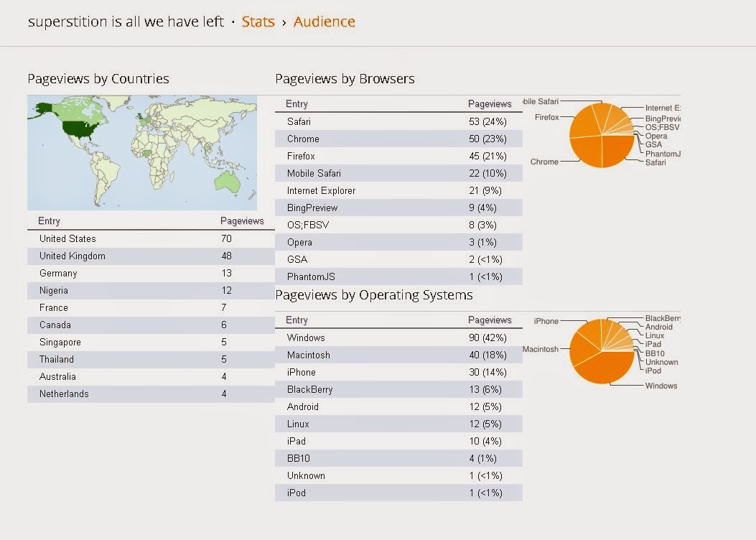
Task: Click the '90 (42%)' Windows pageviews value
Action: click(x=487, y=338)
